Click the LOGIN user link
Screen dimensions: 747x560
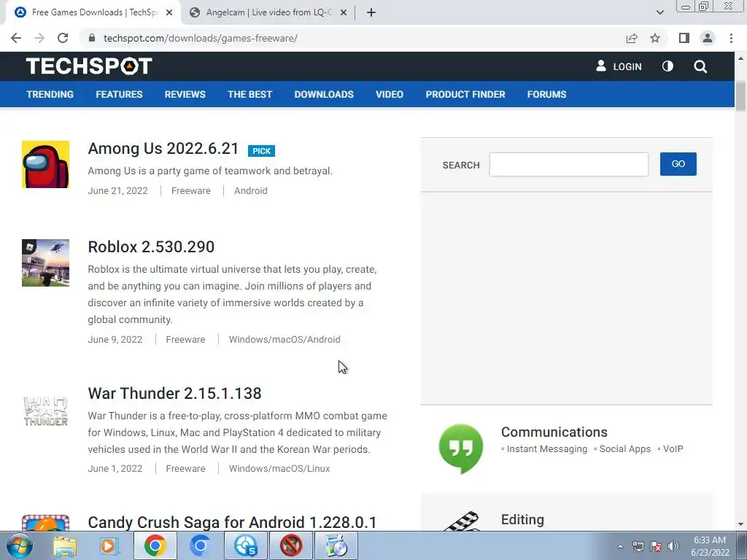[619, 66]
